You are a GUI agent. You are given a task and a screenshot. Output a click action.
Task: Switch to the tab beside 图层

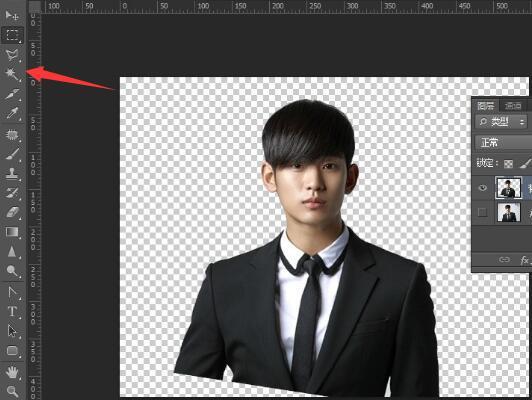[x=513, y=106]
